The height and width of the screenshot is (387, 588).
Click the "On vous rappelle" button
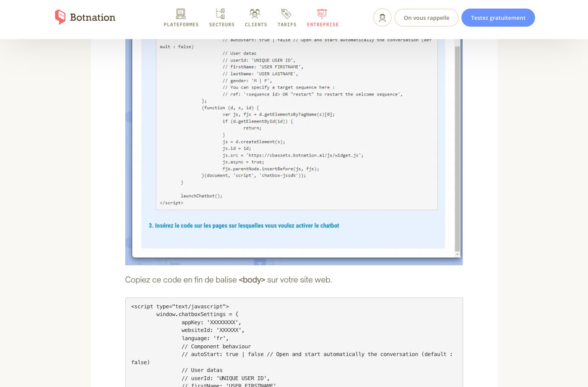[427, 18]
